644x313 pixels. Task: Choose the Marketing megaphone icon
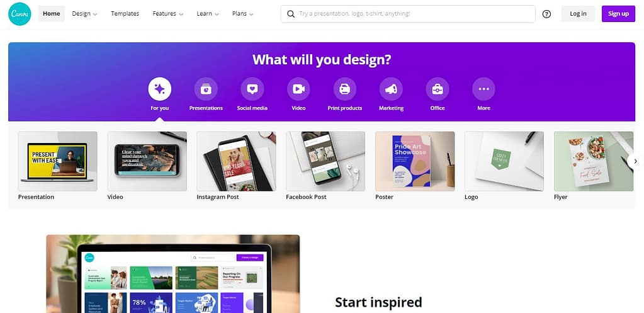391,89
